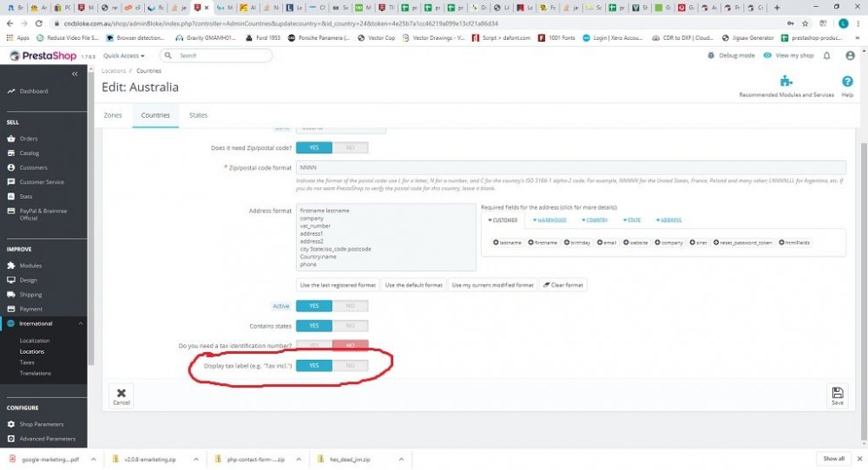Viewport: 868px width, 470px height.
Task: Expand the CUSTOMER required fields tab
Action: (x=502, y=220)
